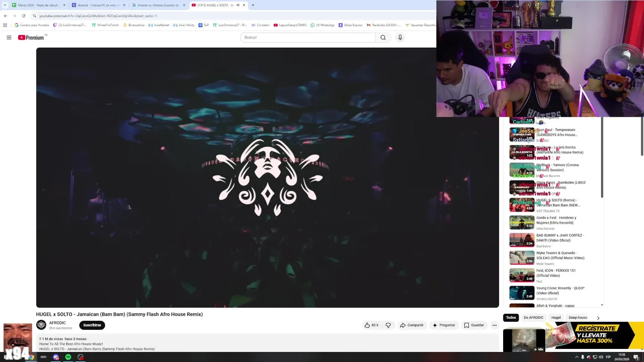This screenshot has width=644, height=362.
Task: Go to YouTube Premium home logo
Action: point(31,37)
